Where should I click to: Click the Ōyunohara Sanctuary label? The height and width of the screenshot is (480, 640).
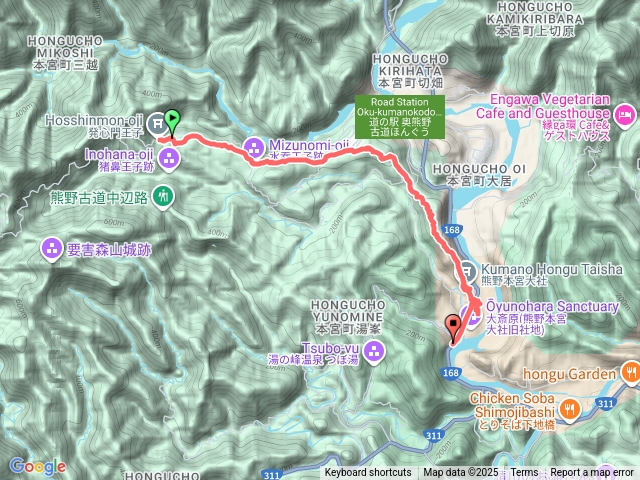[553, 306]
